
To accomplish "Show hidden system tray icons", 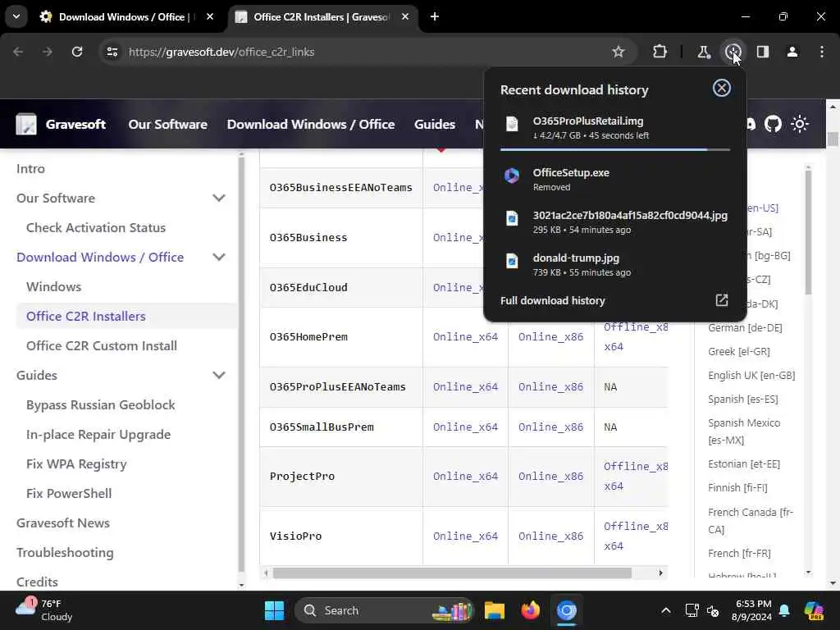I will click(665, 610).
